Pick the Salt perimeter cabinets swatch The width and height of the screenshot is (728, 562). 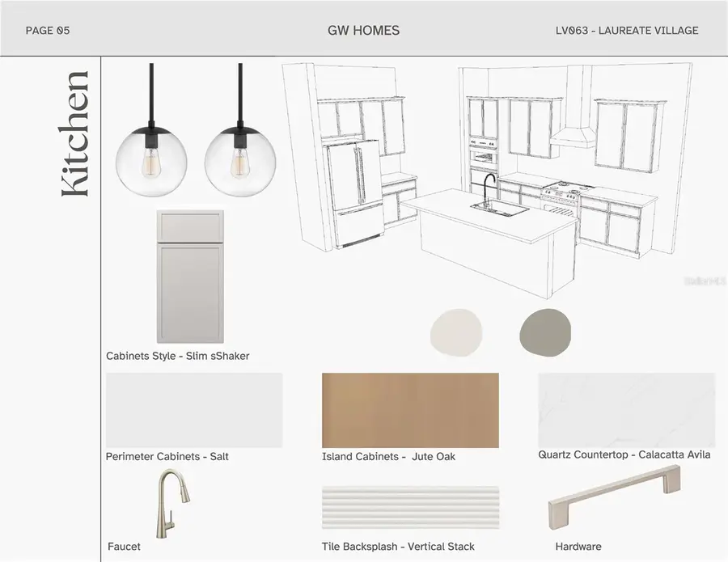(194, 410)
